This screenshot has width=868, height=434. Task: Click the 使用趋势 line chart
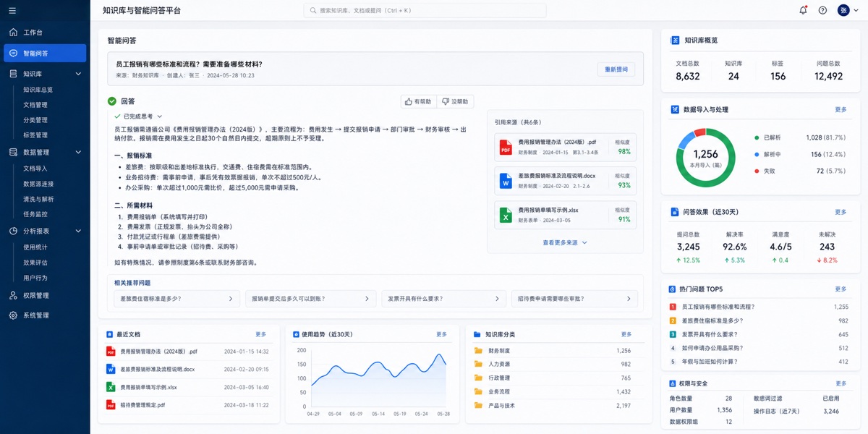[x=380, y=380]
